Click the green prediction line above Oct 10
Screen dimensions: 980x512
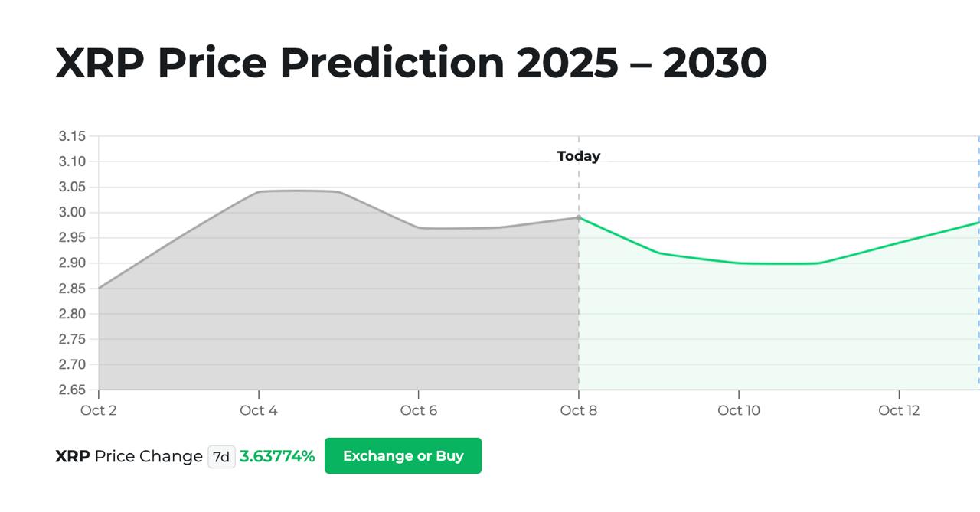click(739, 263)
